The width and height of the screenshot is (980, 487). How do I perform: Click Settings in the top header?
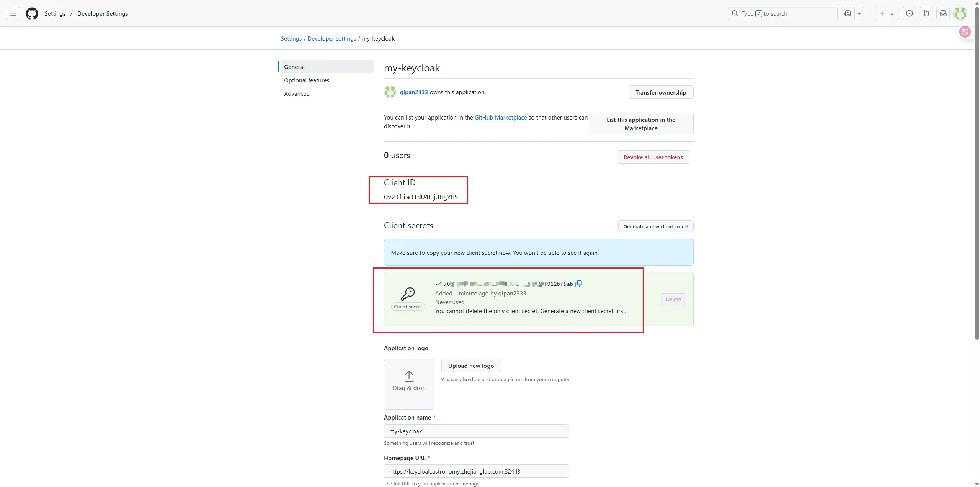(55, 13)
